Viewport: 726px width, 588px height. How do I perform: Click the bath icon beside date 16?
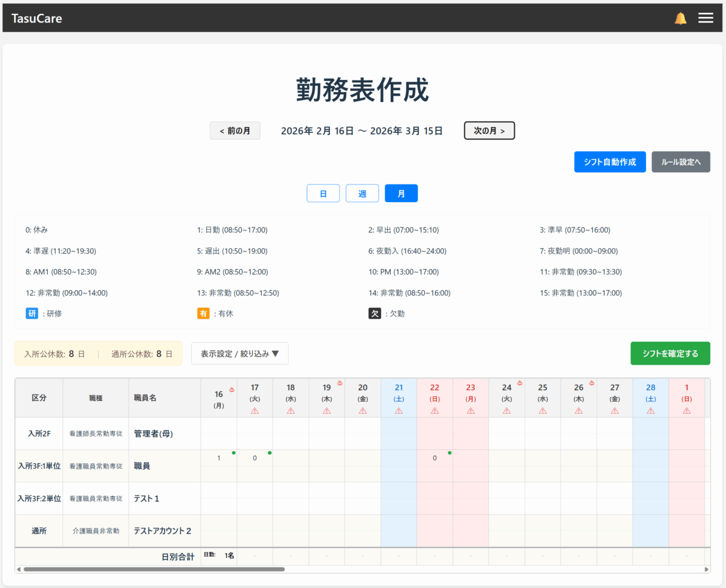pyautogui.click(x=231, y=390)
